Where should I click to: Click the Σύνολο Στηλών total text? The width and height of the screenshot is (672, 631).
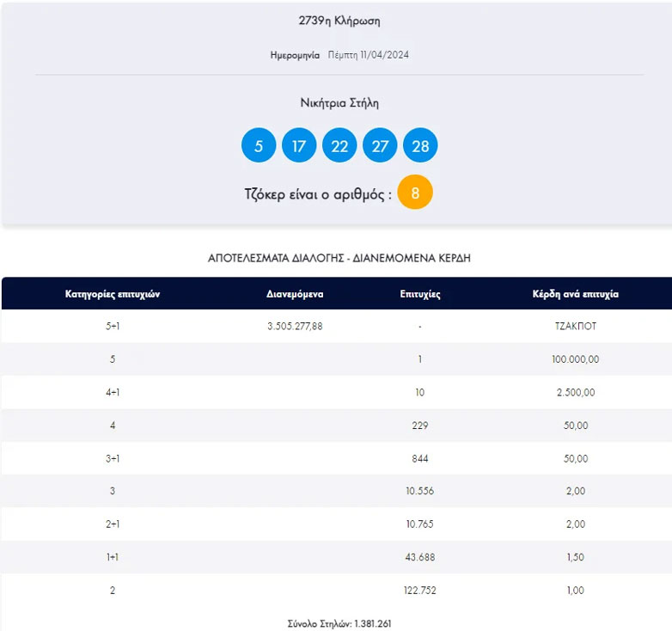339,623
